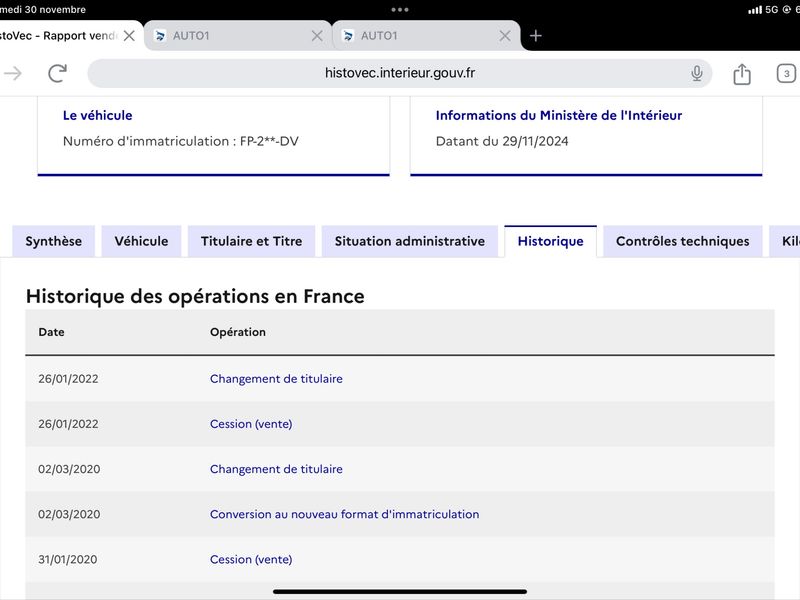This screenshot has width=800, height=600.
Task: Click Historique des opérations en France heading
Action: pyautogui.click(x=195, y=296)
